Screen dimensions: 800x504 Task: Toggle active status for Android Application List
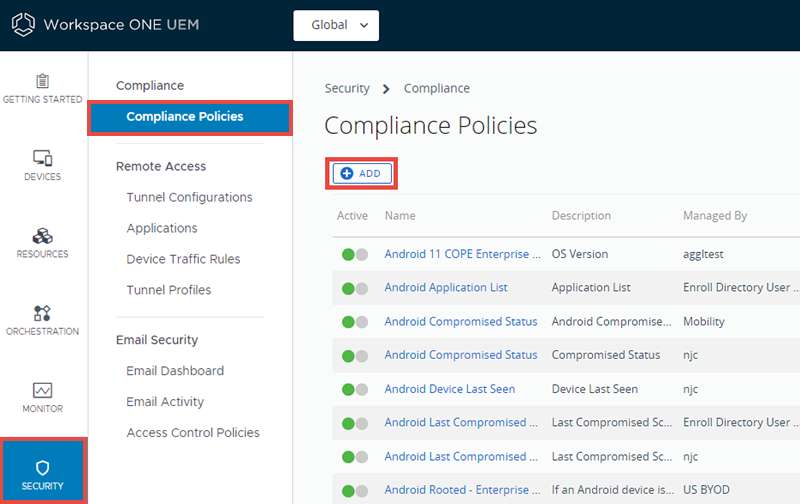(355, 289)
